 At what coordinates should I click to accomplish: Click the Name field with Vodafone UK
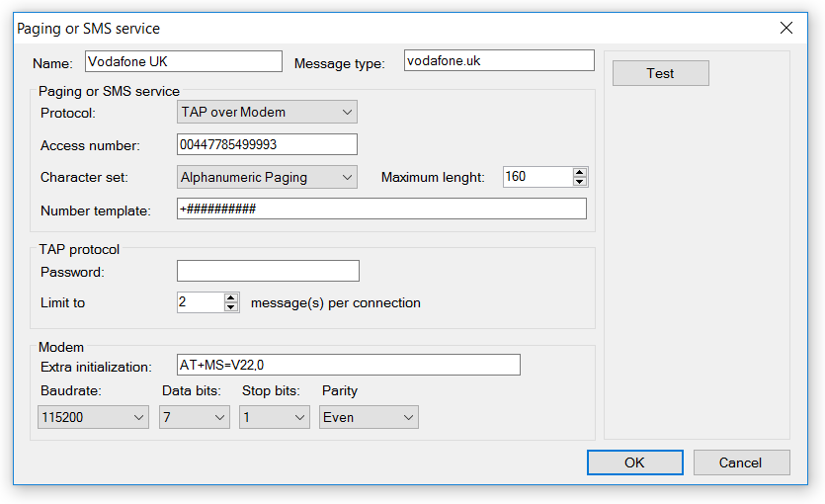[x=184, y=61]
